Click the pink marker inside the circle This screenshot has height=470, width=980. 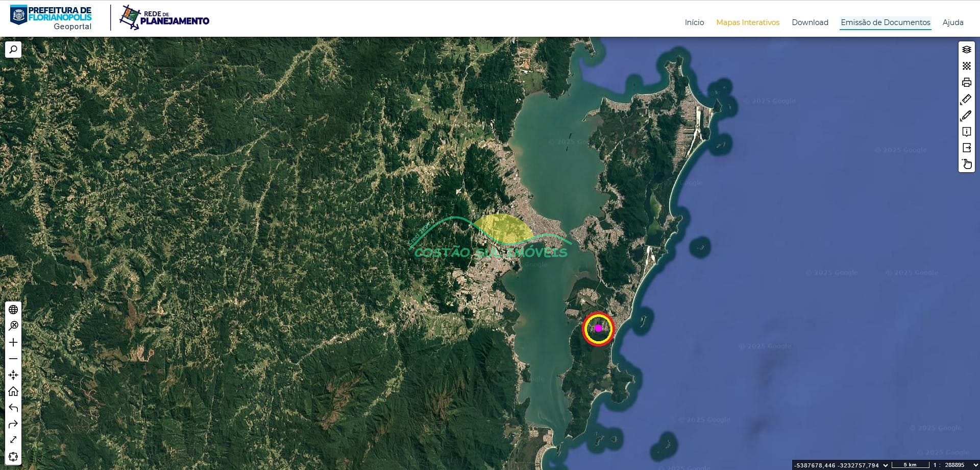point(598,328)
